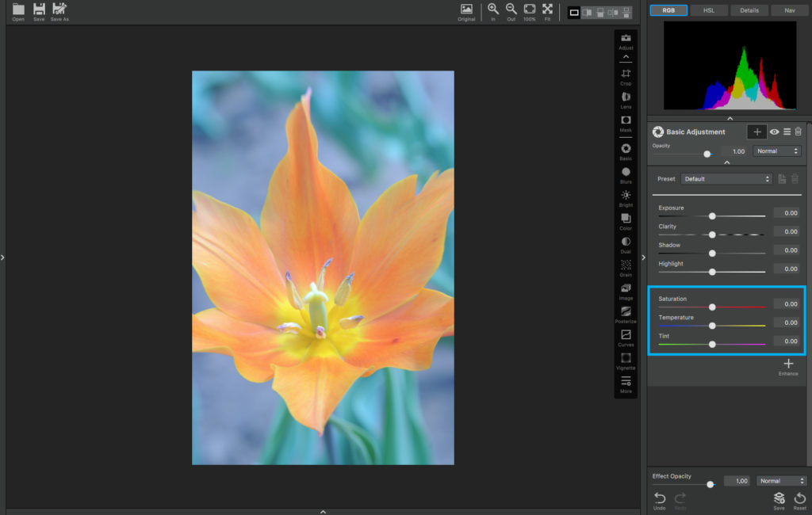
Task: Fit image to window icon
Action: [x=547, y=9]
